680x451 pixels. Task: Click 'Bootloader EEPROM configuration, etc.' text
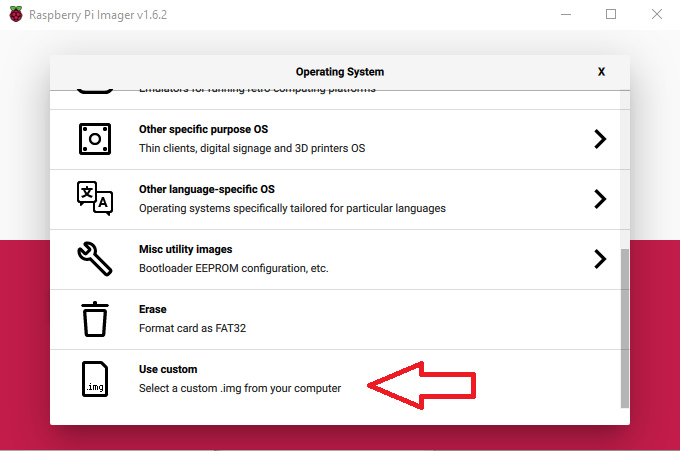234,268
